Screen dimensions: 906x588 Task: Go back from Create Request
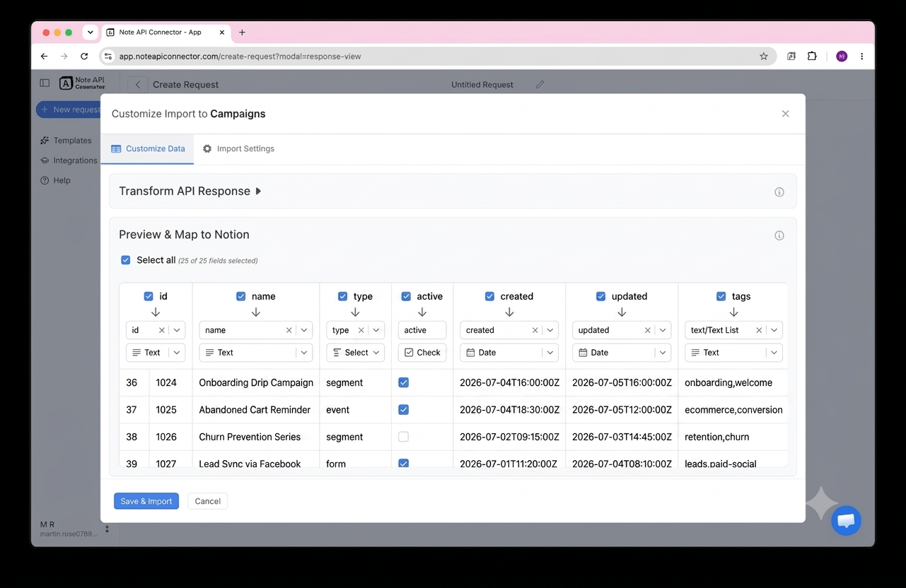(x=138, y=84)
